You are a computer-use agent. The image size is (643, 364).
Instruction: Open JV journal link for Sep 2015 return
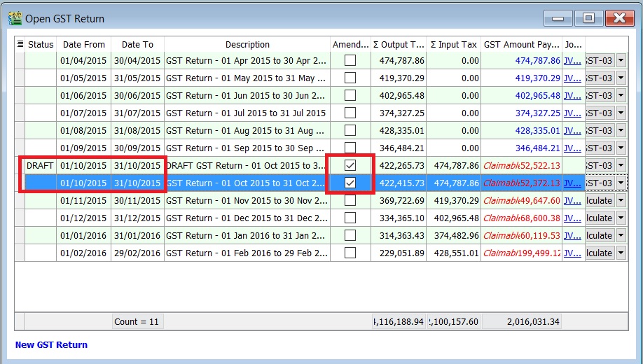point(572,148)
